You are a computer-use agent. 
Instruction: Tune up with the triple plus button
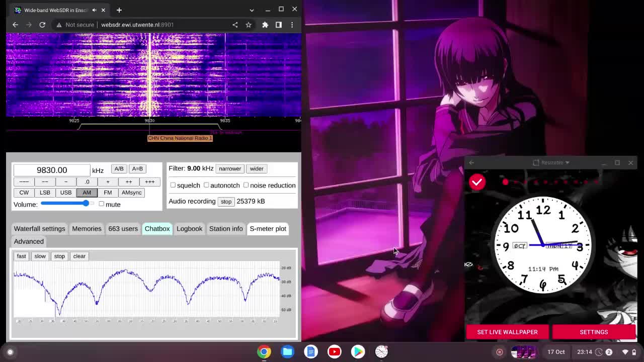tap(150, 182)
